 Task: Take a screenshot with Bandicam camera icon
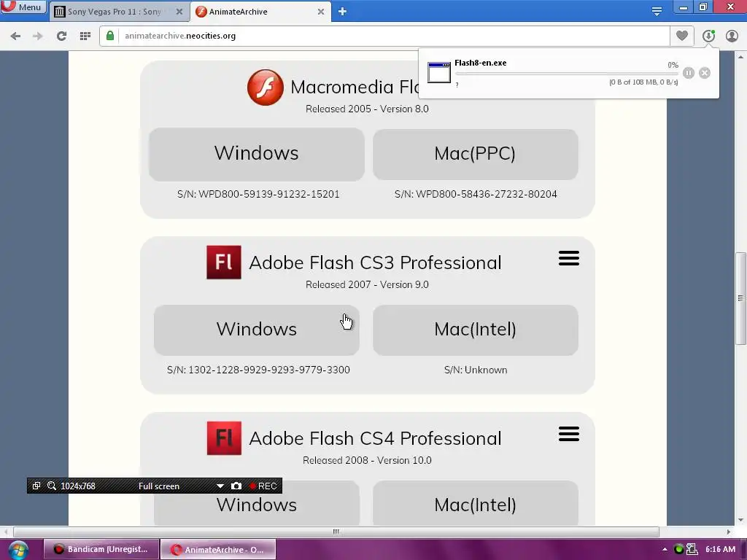click(236, 486)
